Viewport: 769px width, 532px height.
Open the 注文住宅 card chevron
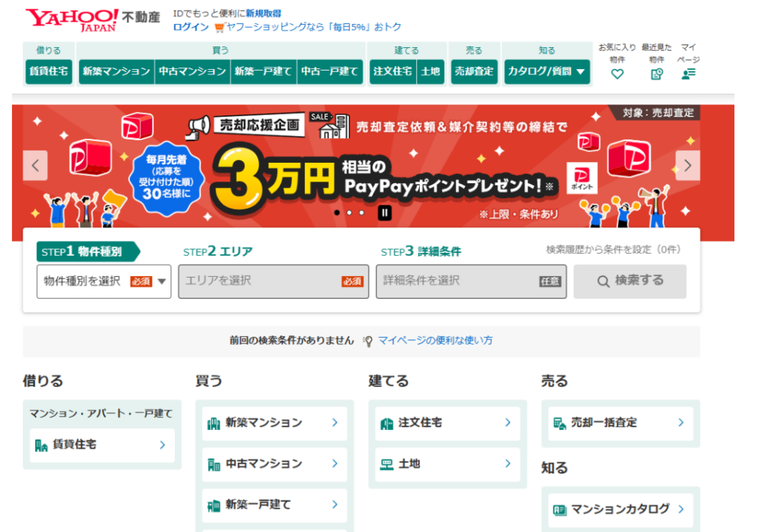[508, 422]
